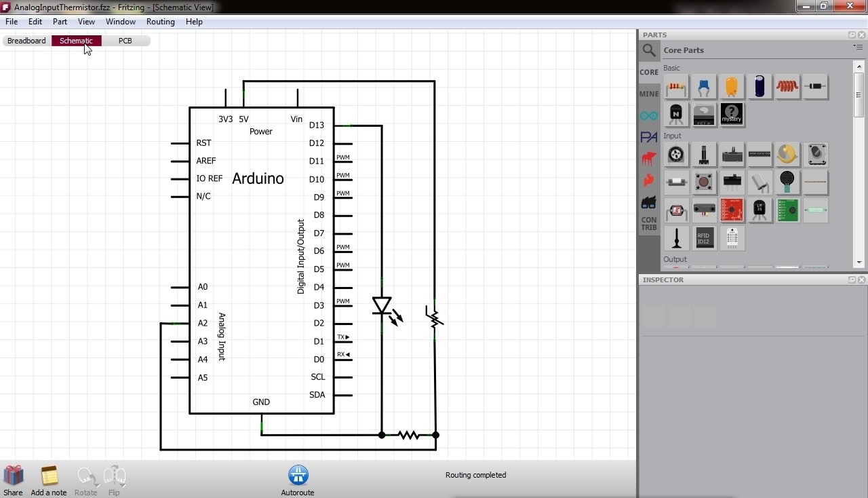Click Add a note button

[48, 480]
